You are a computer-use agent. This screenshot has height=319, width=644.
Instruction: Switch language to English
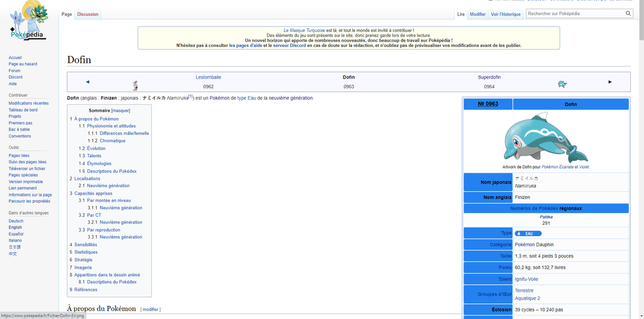click(15, 227)
